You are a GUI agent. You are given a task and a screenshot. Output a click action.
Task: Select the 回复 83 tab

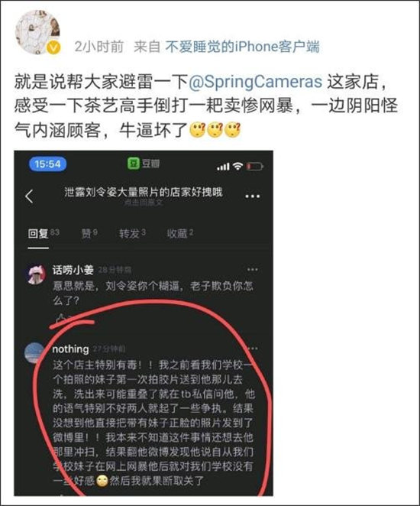[44, 233]
